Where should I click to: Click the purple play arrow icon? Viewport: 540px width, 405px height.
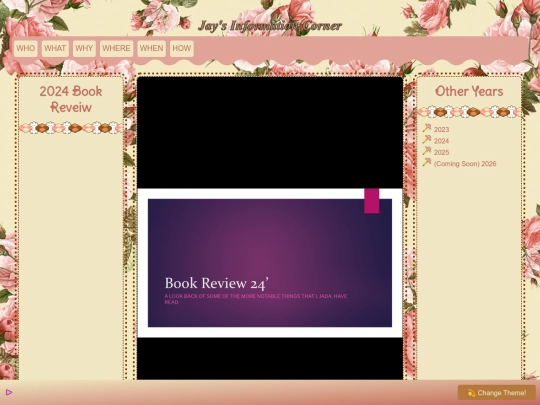click(x=9, y=392)
